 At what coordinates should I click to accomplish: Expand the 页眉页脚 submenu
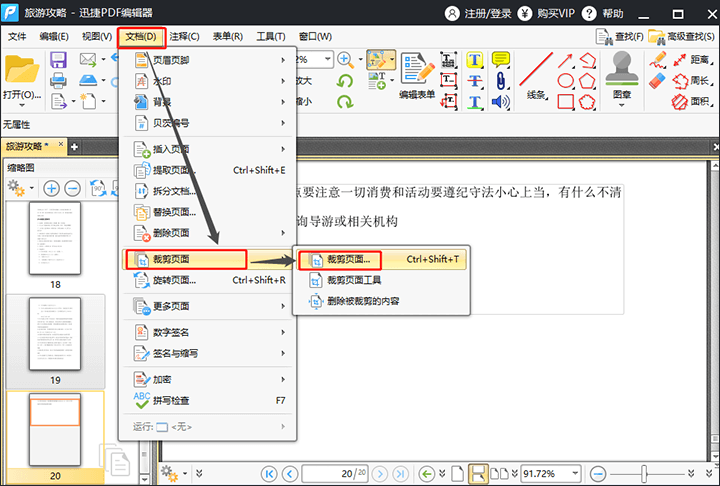point(208,60)
